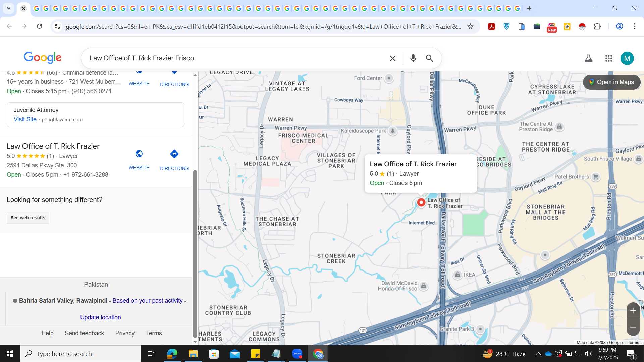The width and height of the screenshot is (644, 362).
Task: View site information in address bar
Action: coord(57,26)
